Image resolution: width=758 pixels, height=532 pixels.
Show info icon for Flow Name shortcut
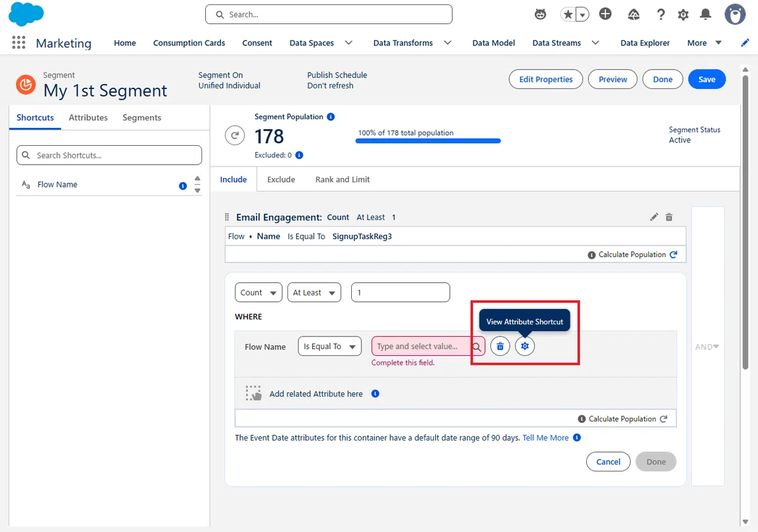183,186
